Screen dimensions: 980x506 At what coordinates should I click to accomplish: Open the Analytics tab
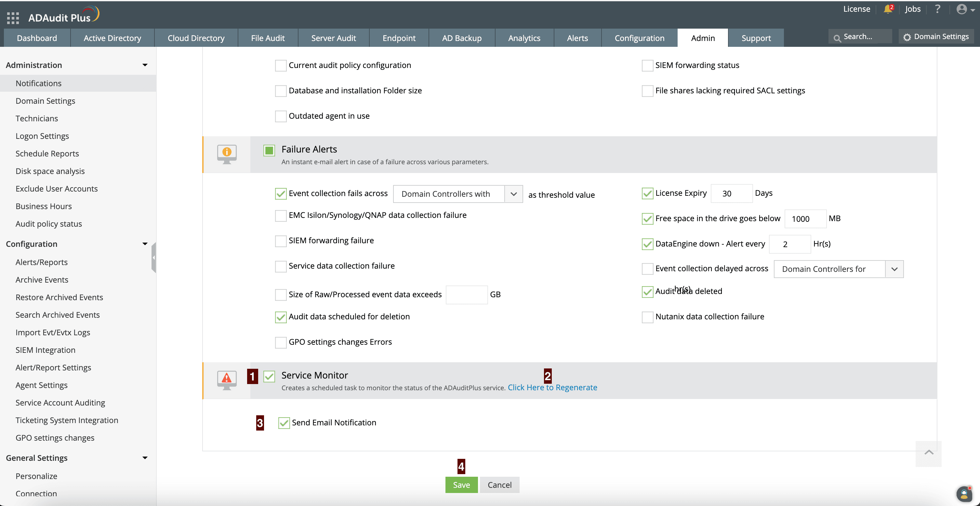(524, 38)
